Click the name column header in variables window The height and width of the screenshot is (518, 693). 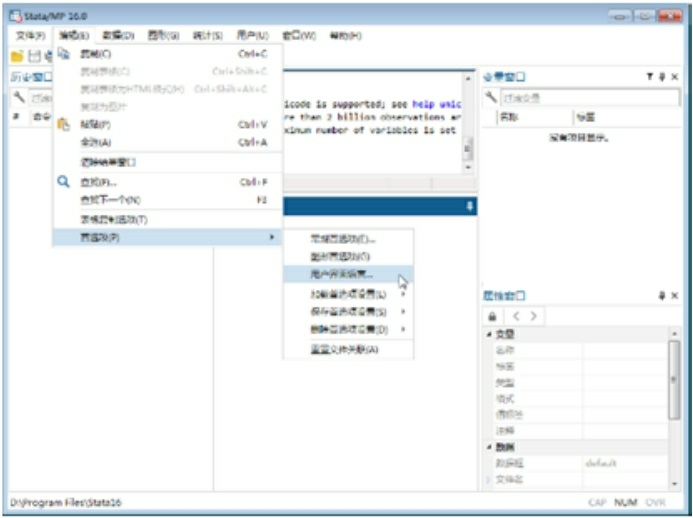[534, 117]
